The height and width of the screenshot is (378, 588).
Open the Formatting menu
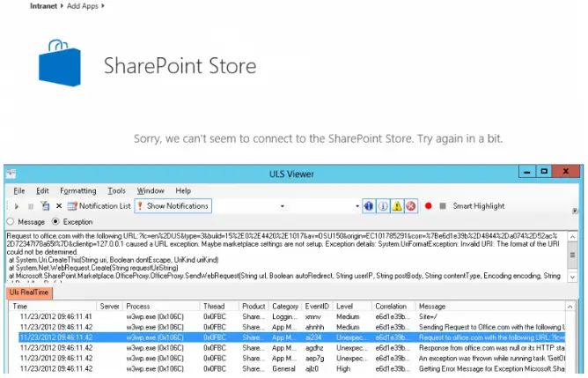[x=78, y=190]
